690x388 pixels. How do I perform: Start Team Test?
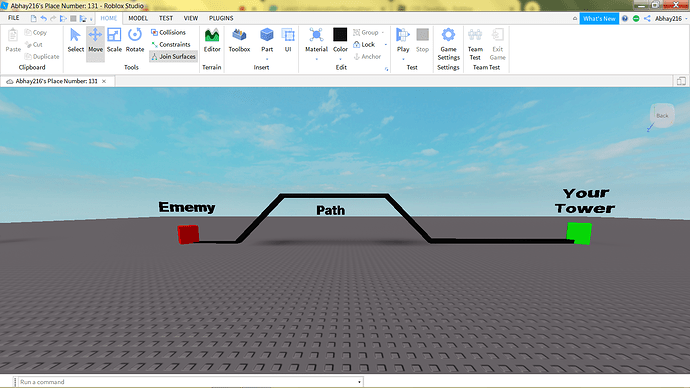pos(475,44)
